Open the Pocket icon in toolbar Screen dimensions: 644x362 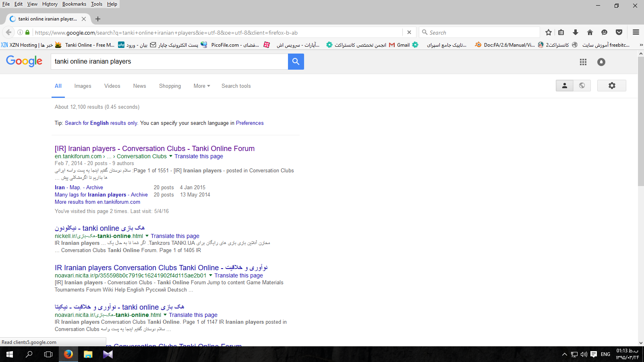point(619,33)
